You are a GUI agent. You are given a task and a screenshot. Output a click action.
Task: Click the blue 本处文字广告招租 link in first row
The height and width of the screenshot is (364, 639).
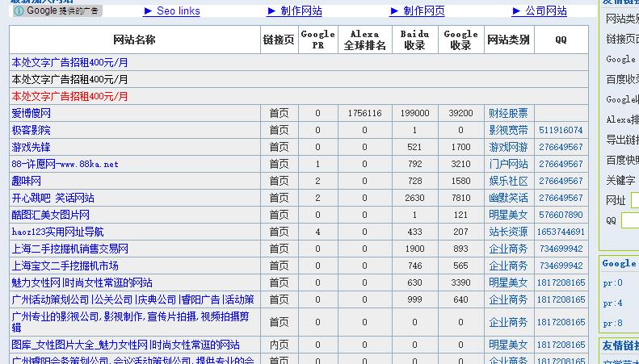69,62
